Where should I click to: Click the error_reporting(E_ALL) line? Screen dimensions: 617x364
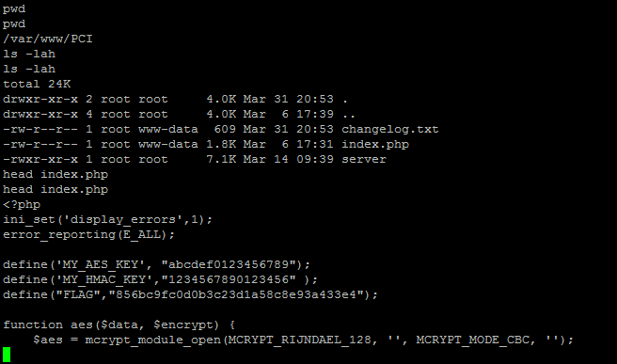[88, 235]
